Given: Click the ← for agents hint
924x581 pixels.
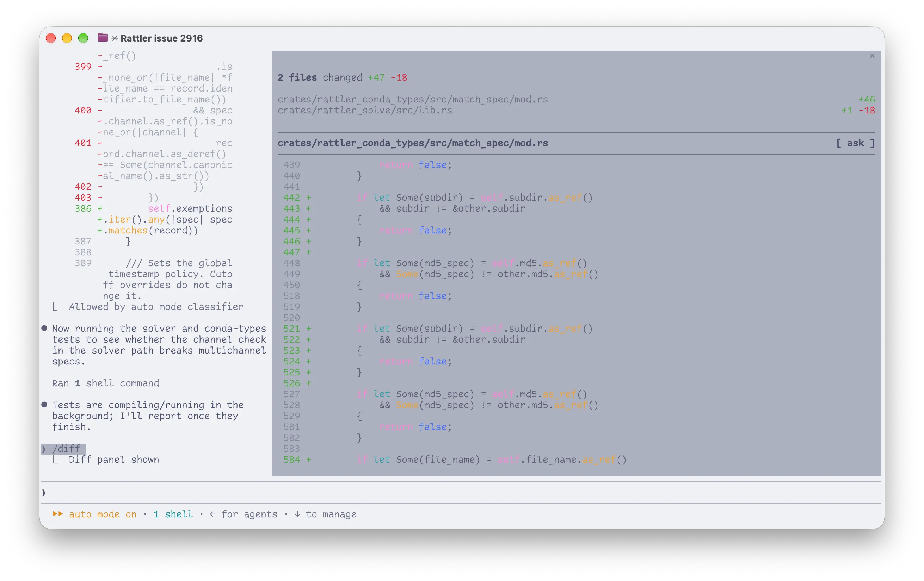Looking at the screenshot, I should (x=243, y=514).
